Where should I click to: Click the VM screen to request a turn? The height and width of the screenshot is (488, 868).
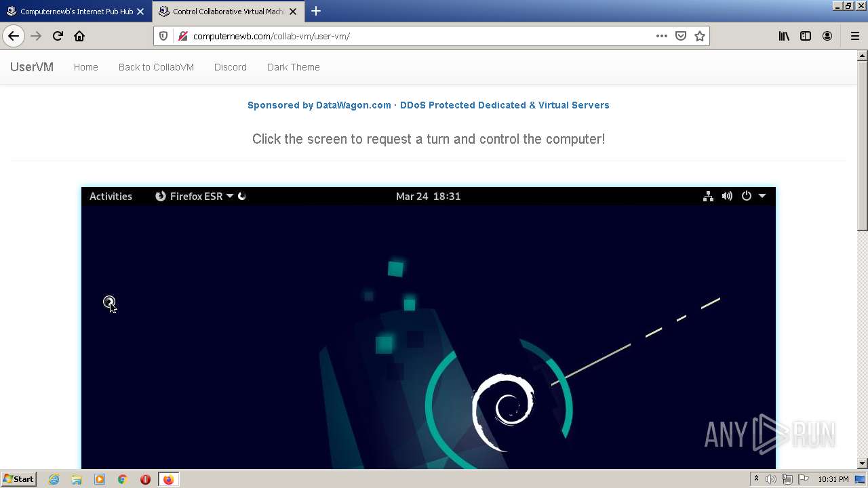[x=429, y=328]
